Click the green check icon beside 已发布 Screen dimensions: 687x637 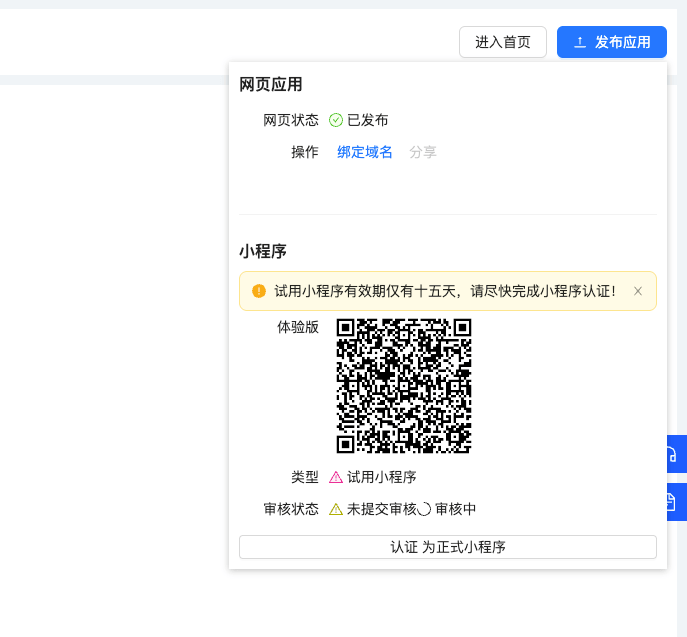coord(336,120)
